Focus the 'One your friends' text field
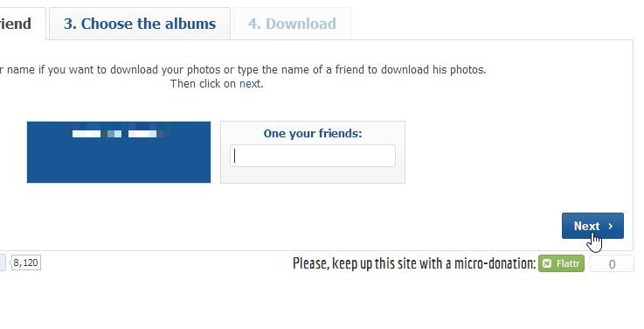This screenshot has width=644, height=329. (x=313, y=156)
